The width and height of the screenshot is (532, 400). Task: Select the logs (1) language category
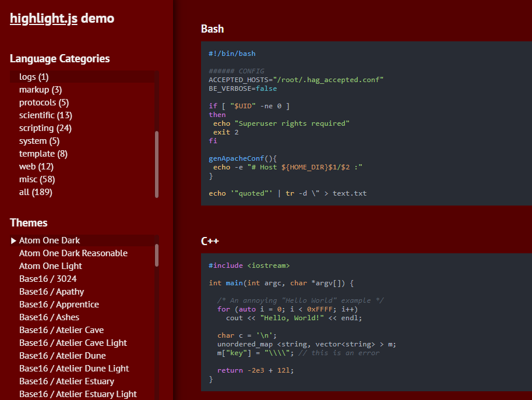pos(34,77)
